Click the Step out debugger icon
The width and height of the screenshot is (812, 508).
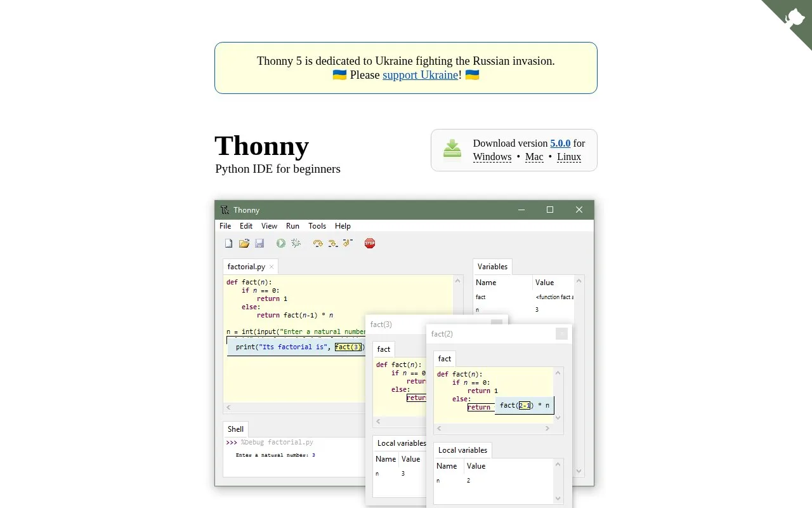pos(348,243)
